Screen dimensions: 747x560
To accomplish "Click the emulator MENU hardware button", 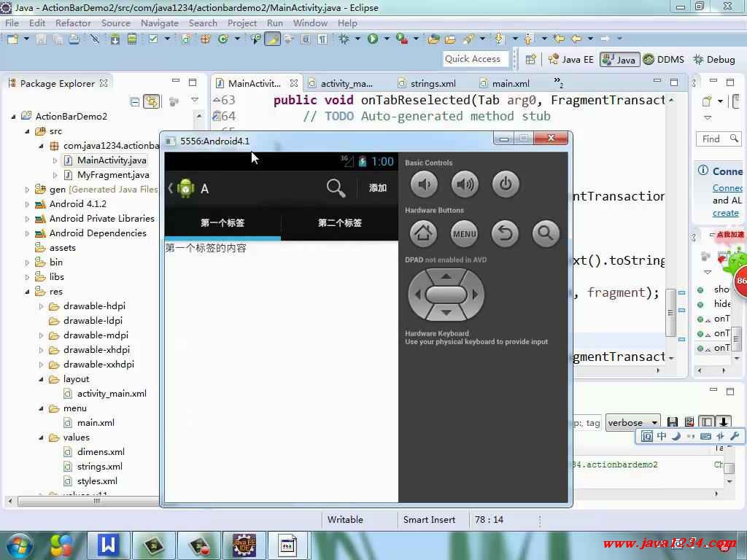I will click(x=465, y=233).
